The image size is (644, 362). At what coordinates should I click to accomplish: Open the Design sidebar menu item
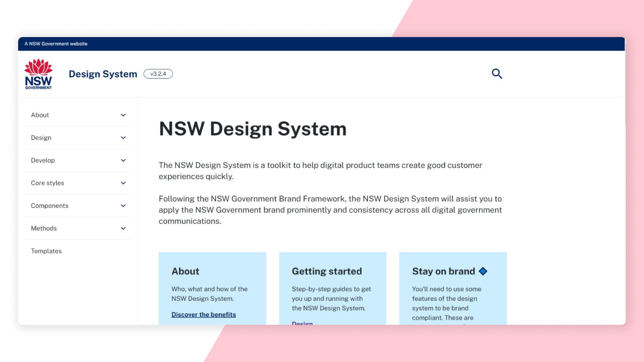click(78, 138)
